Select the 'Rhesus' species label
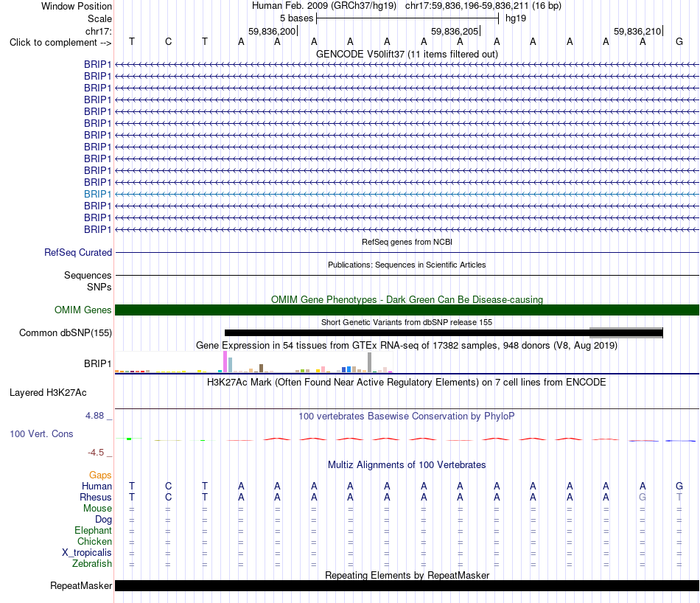 pos(96,497)
